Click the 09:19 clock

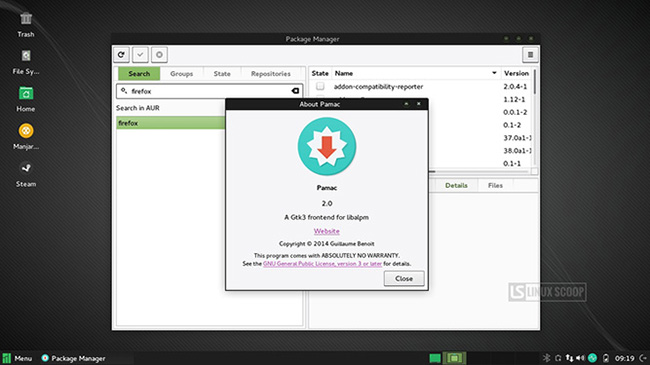(624, 358)
